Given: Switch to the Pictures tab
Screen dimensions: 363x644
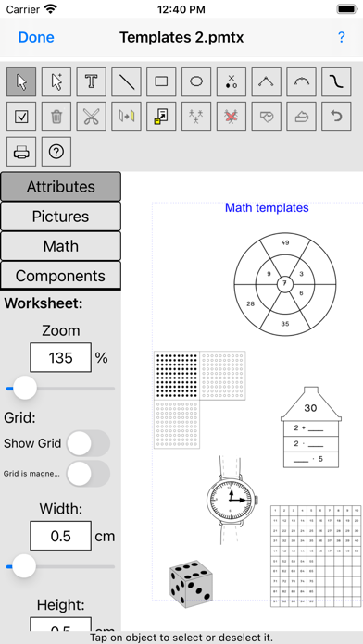Looking at the screenshot, I should click(61, 217).
